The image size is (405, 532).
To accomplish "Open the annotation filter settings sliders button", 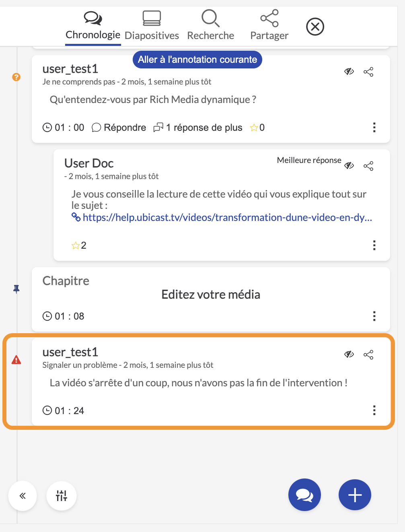I will (62, 495).
